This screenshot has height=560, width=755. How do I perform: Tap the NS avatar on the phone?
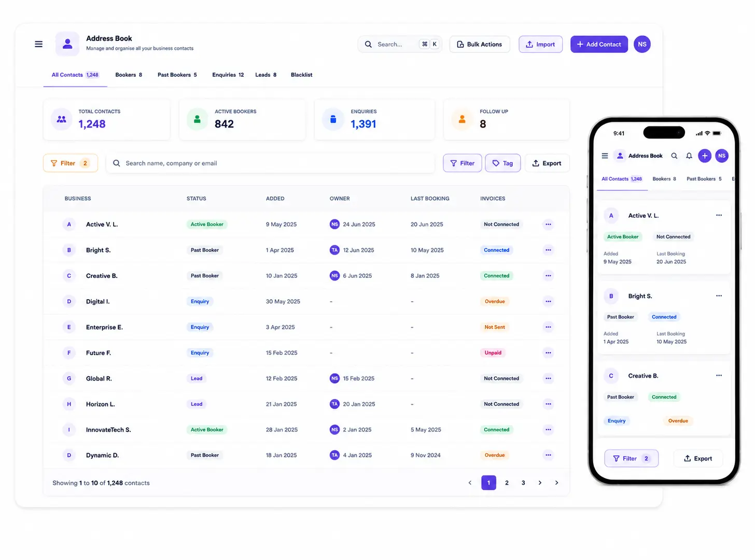(x=722, y=156)
